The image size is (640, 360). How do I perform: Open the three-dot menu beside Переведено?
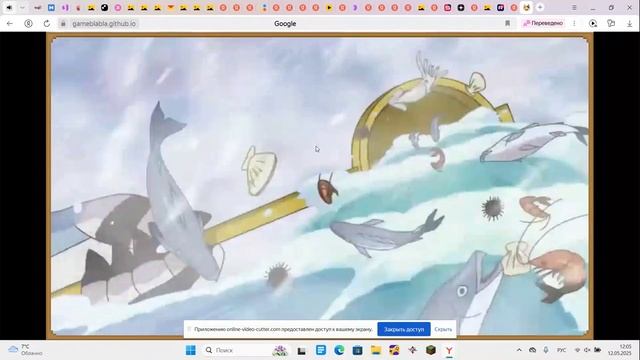pos(574,23)
